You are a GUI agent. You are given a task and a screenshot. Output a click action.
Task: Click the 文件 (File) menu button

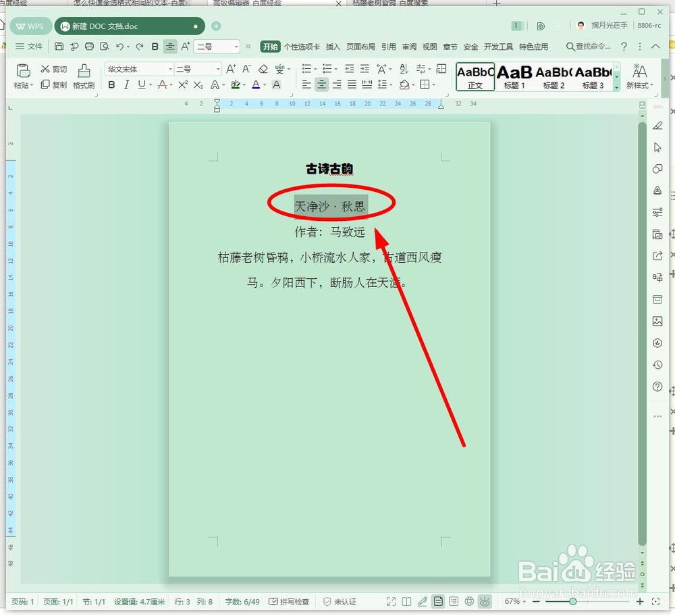(28, 47)
